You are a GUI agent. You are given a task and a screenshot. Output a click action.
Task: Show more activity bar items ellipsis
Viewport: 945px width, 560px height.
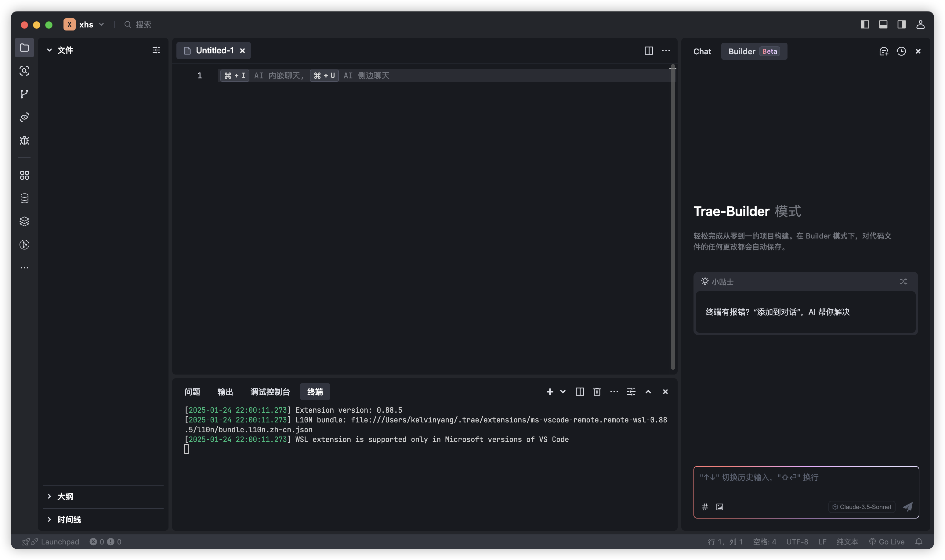(24, 268)
